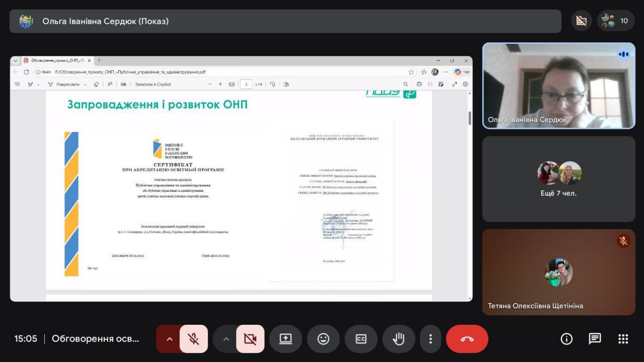Open more options three-dot menu
Image resolution: width=644 pixels, height=362 pixels.
point(430,339)
